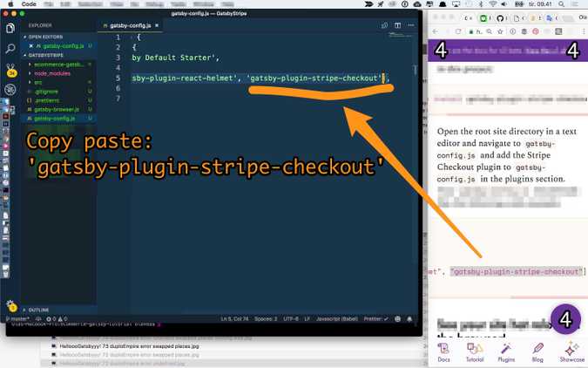The image size is (588, 368).
Task: Click the Javascript (Babel) language mode
Action: 339,319
